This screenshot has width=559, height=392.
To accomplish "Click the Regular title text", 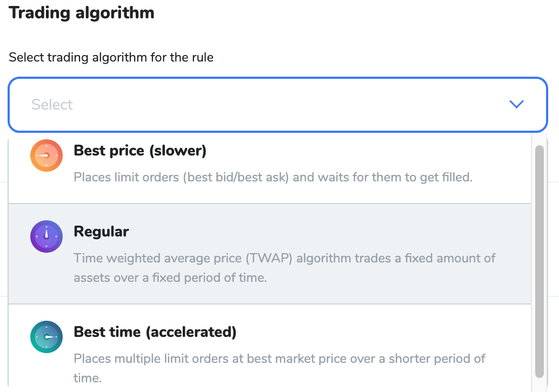I will pyautogui.click(x=101, y=232).
